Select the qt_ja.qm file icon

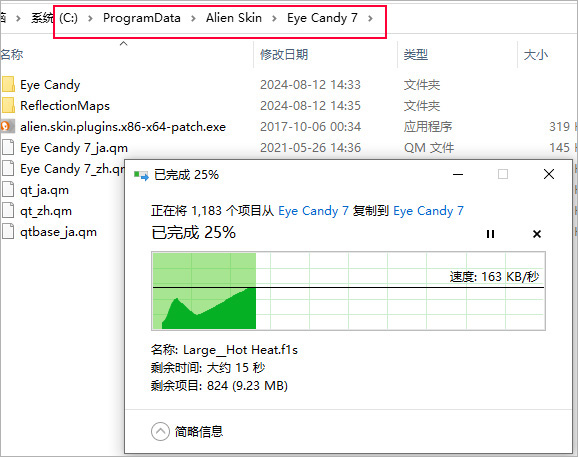click(8, 189)
